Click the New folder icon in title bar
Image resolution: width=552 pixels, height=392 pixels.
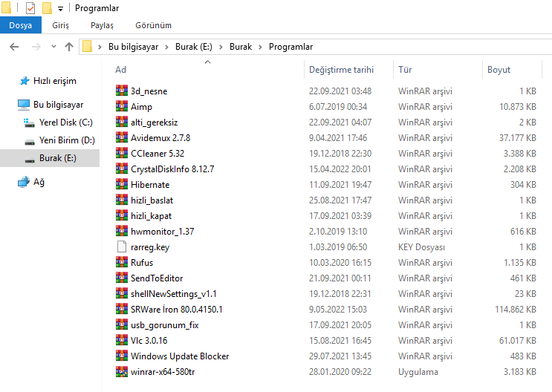(x=47, y=7)
